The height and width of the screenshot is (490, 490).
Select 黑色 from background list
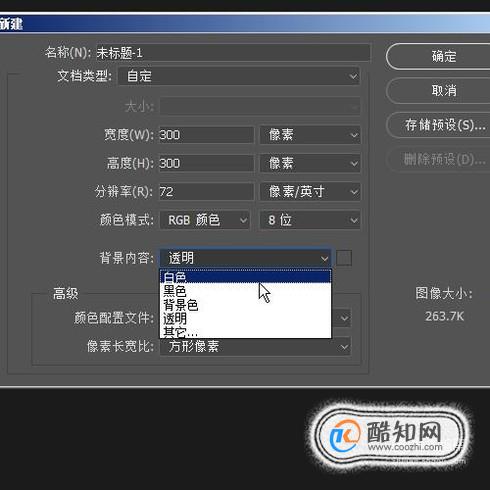pos(246,291)
